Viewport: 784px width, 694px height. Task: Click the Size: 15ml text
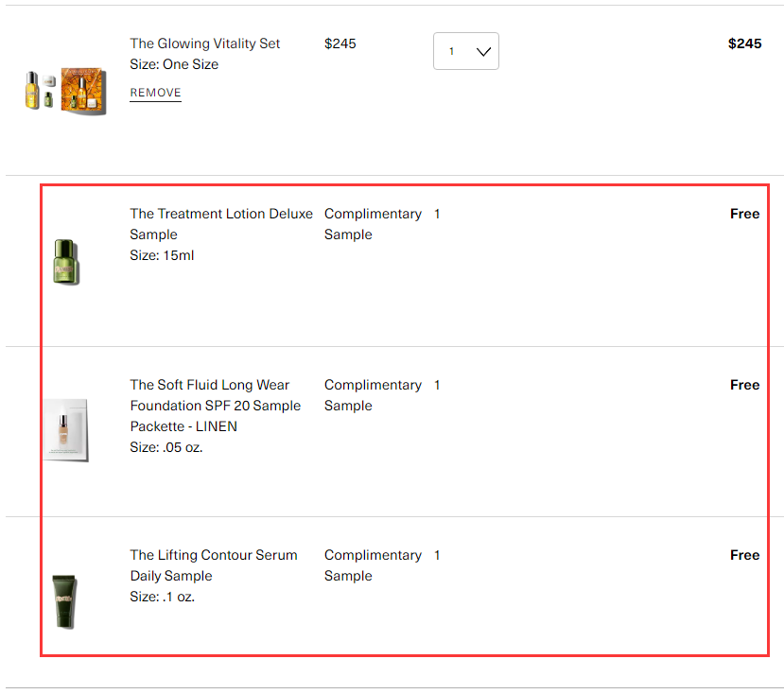(x=162, y=255)
